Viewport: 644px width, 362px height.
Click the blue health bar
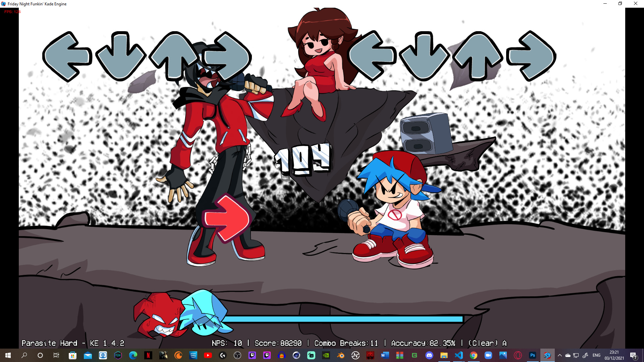[342, 319]
